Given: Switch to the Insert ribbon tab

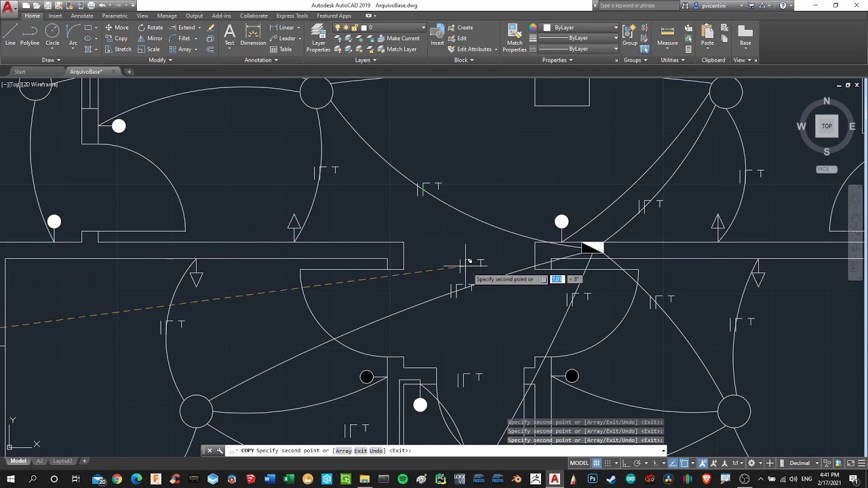Looking at the screenshot, I should 55,16.
